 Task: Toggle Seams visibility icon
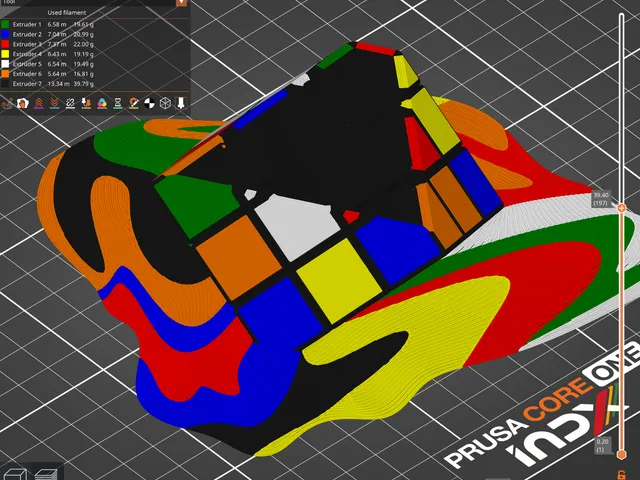pyautogui.click(x=70, y=103)
